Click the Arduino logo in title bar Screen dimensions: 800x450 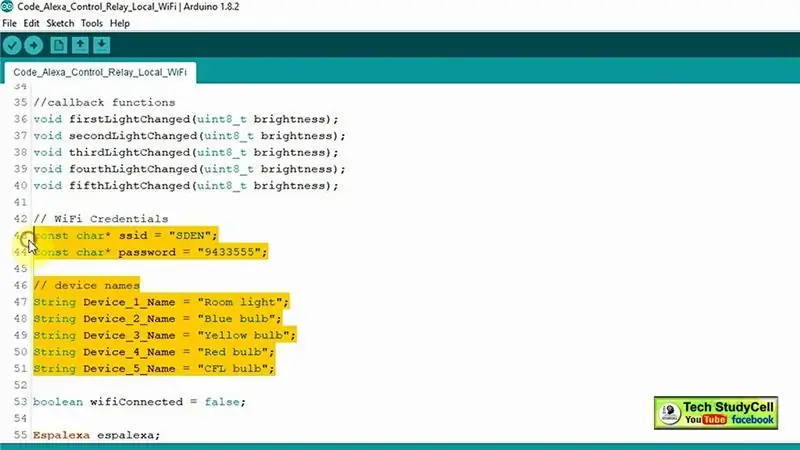(x=7, y=7)
